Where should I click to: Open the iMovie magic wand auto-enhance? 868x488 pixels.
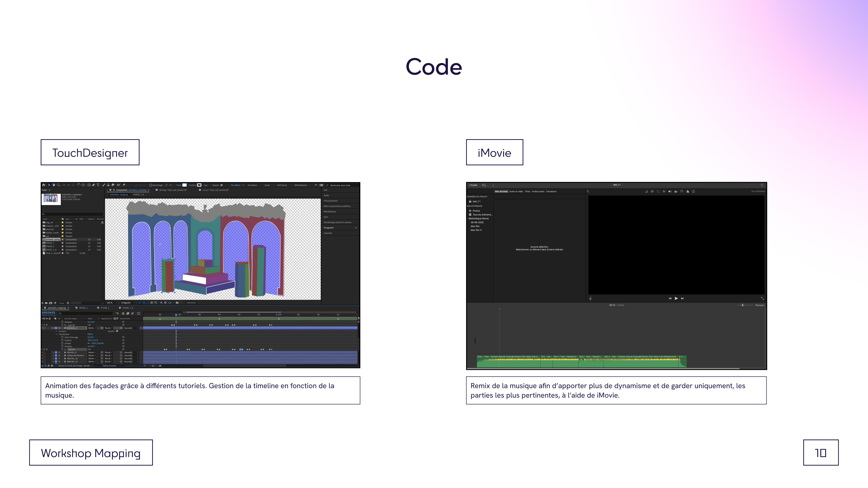coord(588,191)
